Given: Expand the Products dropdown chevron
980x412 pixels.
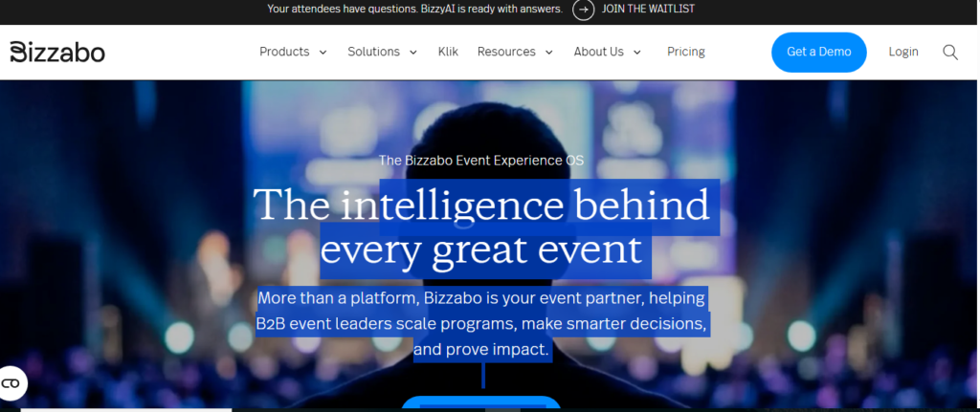Looking at the screenshot, I should point(323,53).
